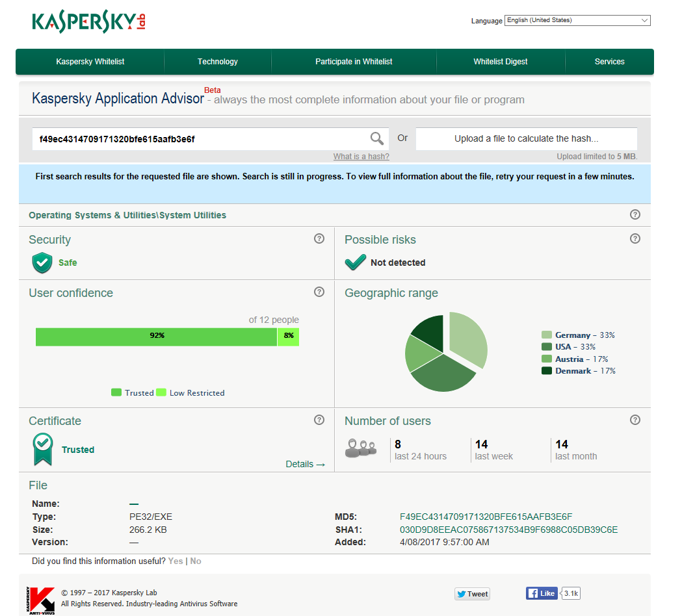Open the User confidence help icon
The height and width of the screenshot is (616, 682).
pos(319,292)
